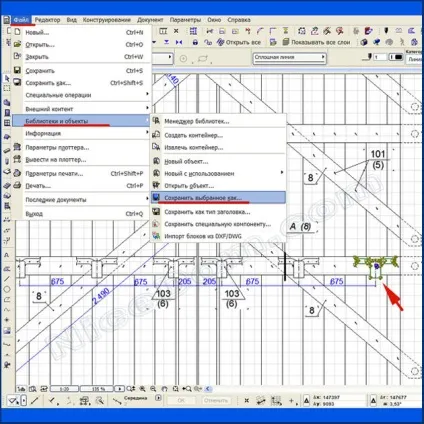
Task: Open the 'Вид' menu
Action: tap(72, 20)
